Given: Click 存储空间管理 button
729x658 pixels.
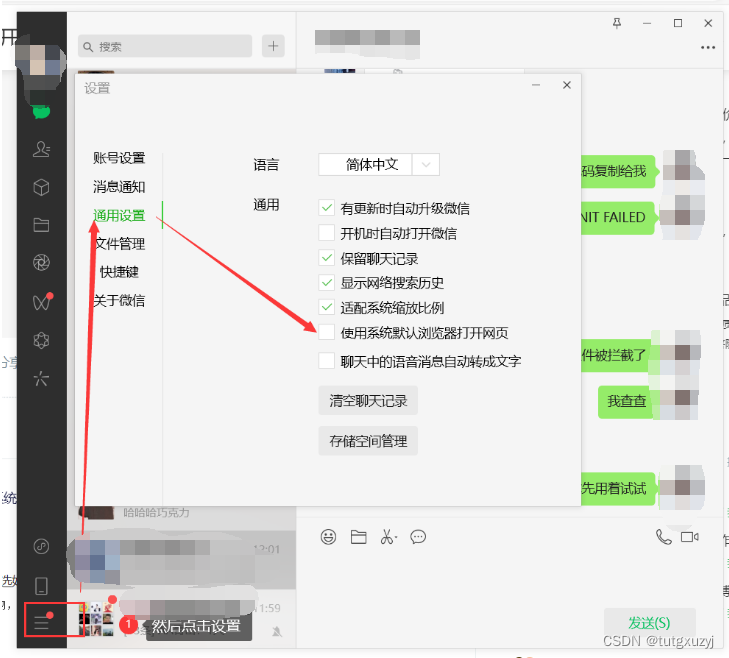Looking at the screenshot, I should click(368, 441).
